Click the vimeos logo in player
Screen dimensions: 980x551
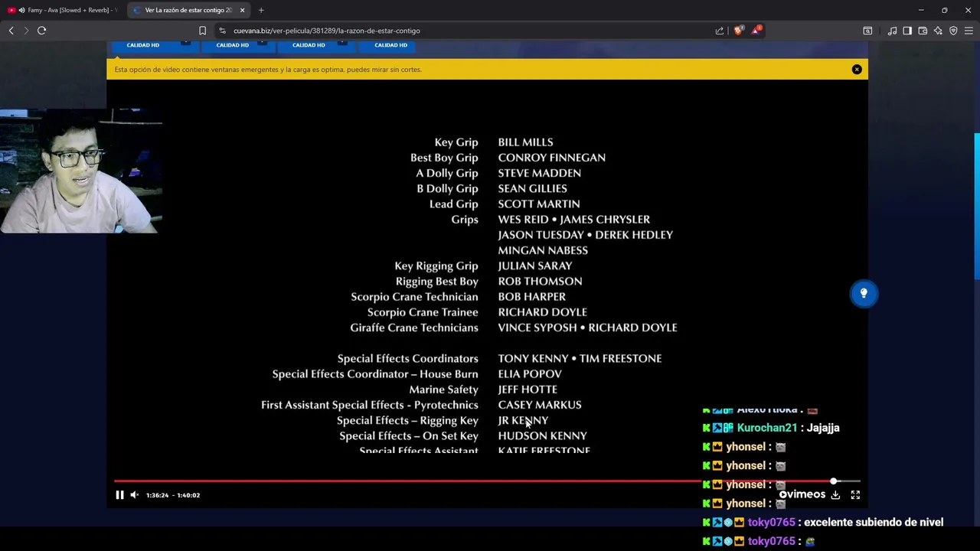802,494
